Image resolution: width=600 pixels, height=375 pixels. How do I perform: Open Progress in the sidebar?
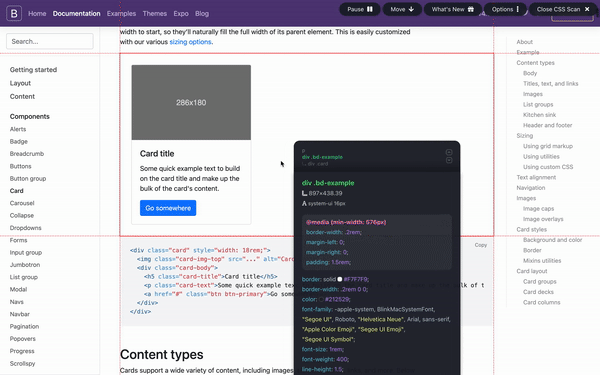pyautogui.click(x=22, y=351)
